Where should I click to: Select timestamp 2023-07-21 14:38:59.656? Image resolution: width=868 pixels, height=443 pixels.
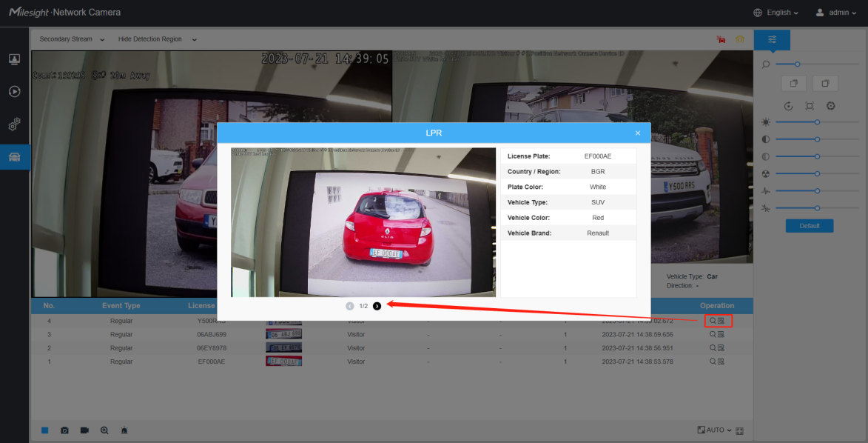(x=638, y=334)
